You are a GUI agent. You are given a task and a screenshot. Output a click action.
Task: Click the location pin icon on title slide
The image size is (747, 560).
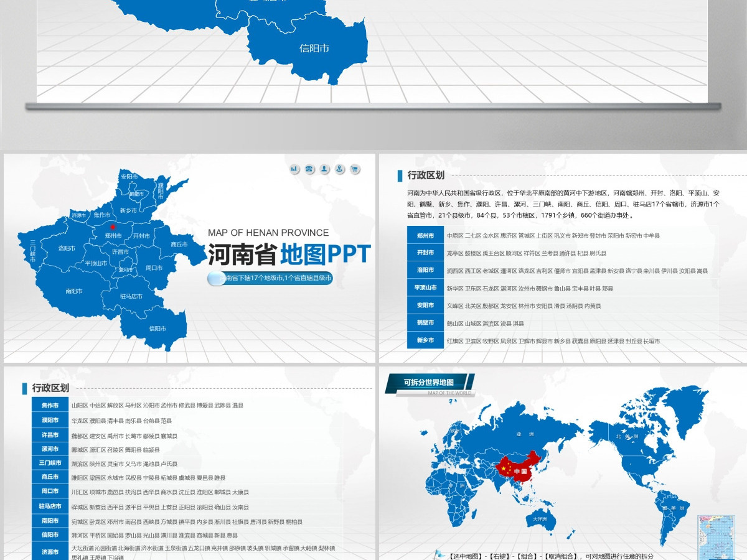click(339, 169)
